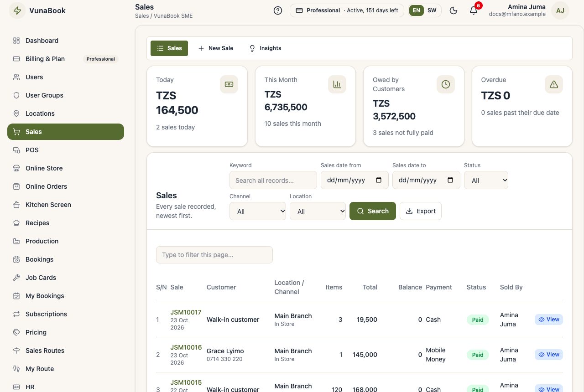Switch to the Insights tab
584x392 pixels.
coord(265,48)
